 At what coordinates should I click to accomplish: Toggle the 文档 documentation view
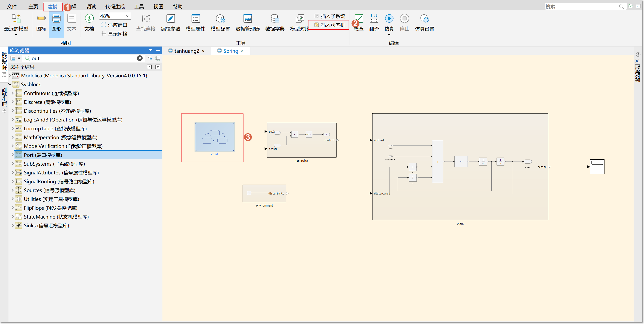point(89,22)
